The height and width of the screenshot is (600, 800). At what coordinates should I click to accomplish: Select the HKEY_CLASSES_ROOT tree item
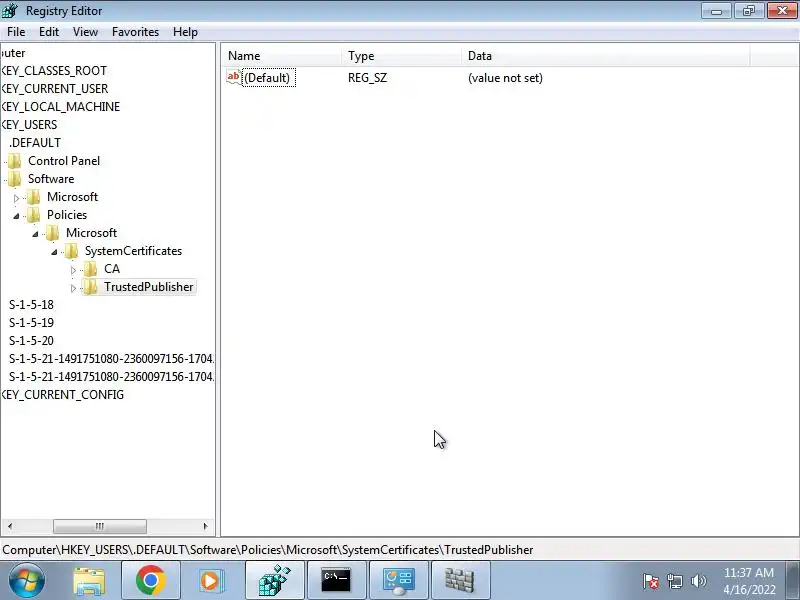coord(54,71)
